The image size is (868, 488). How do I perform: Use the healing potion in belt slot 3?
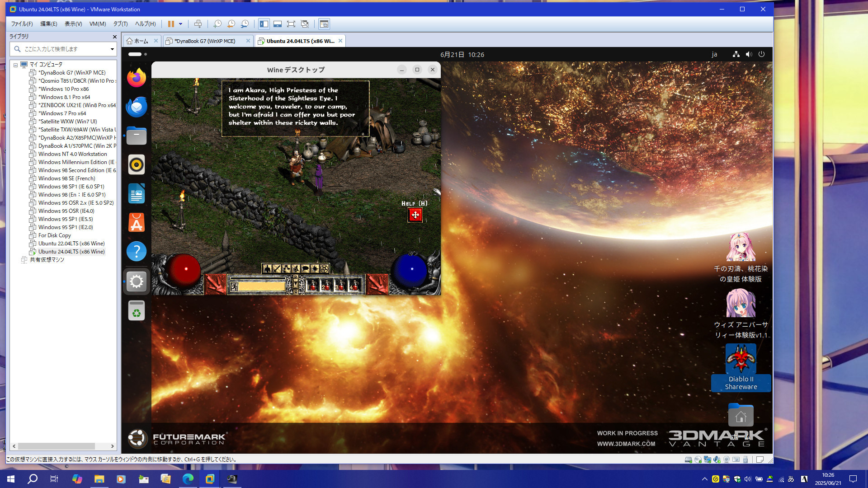[340, 285]
